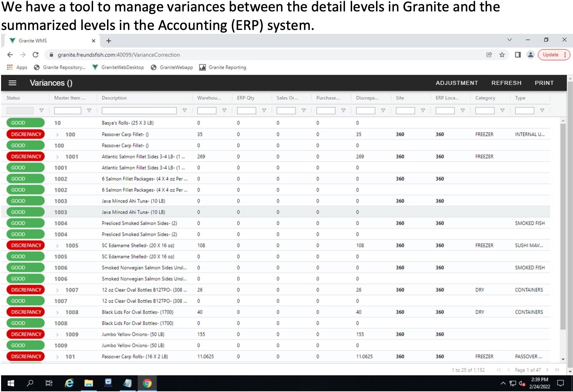The height and width of the screenshot is (392, 573).
Task: Click the filter icon for Description column
Action: (x=184, y=110)
